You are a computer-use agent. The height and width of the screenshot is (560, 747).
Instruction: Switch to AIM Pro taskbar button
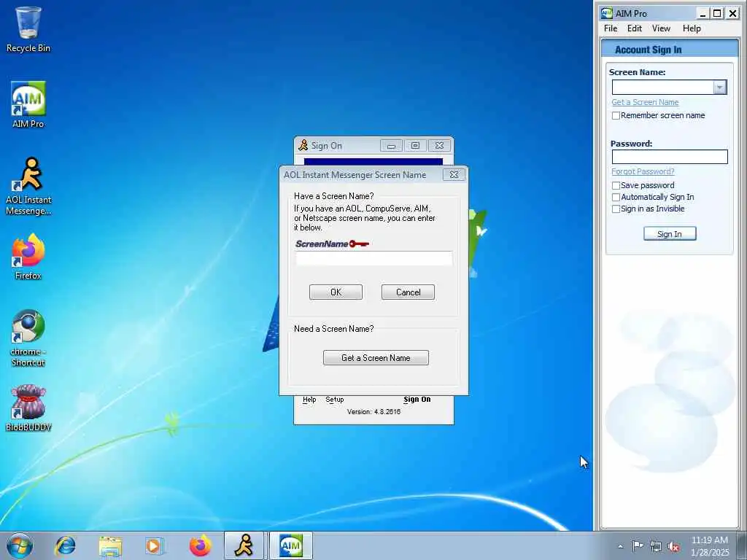(291, 545)
